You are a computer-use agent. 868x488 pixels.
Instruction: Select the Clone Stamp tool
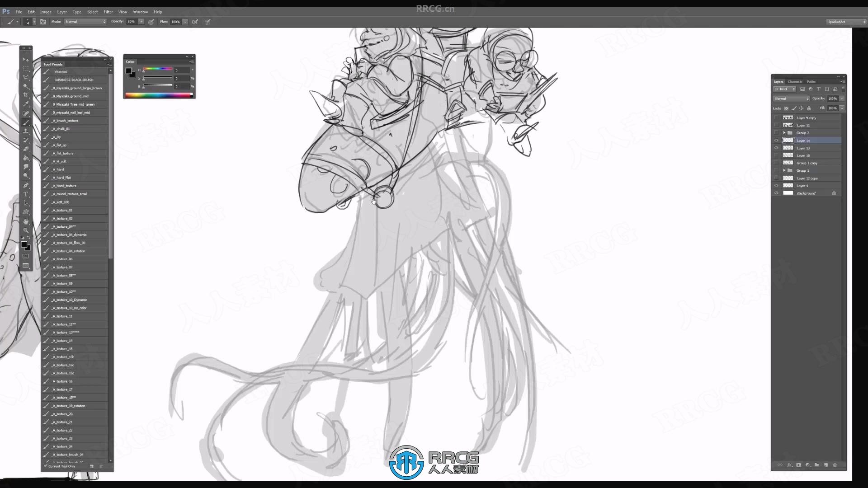[x=26, y=131]
